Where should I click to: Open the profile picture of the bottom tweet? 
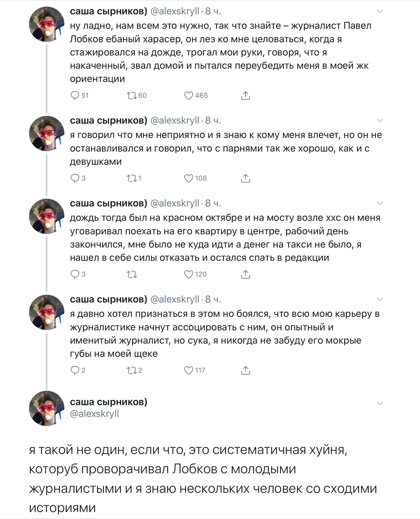click(47, 408)
